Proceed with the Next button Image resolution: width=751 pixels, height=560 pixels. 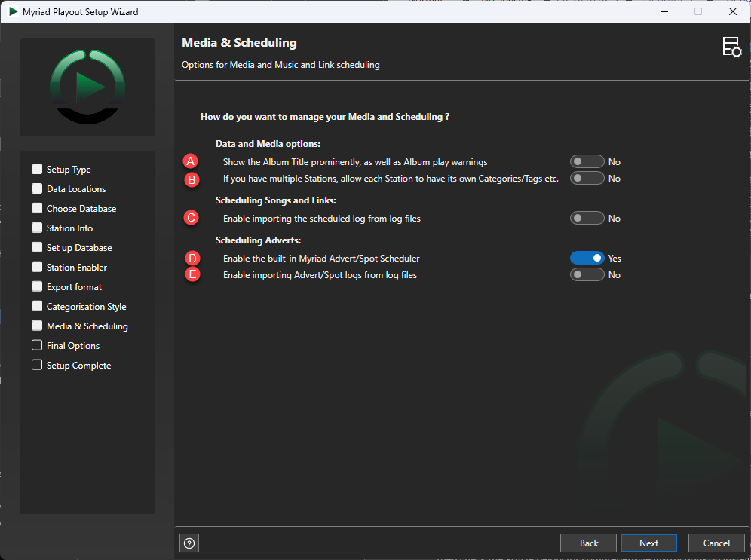point(648,543)
